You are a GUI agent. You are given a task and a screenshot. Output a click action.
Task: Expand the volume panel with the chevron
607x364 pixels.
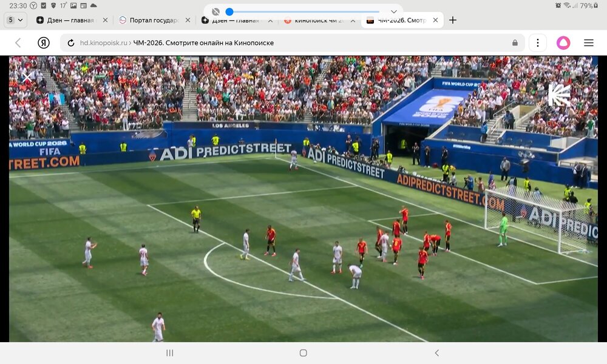[394, 12]
